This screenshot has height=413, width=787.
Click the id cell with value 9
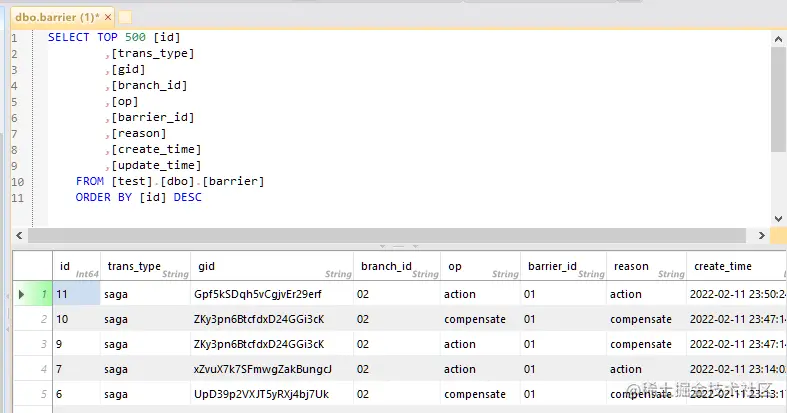(76, 344)
